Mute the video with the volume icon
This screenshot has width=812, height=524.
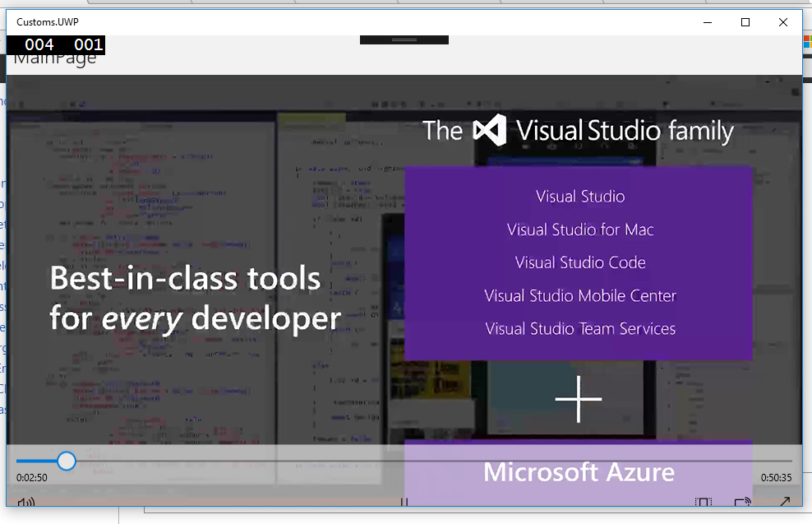click(26, 502)
